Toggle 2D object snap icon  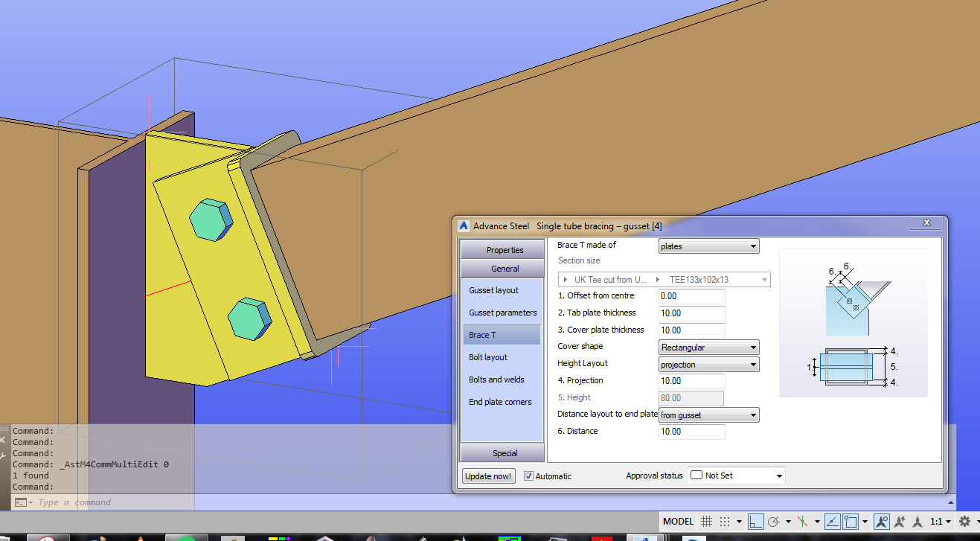tap(851, 521)
